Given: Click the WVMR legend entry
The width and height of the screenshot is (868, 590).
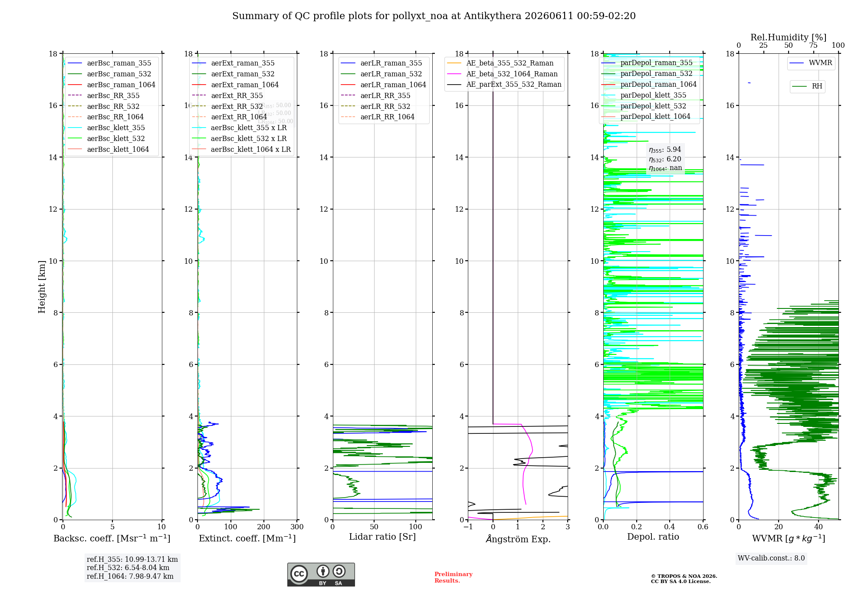Looking at the screenshot, I should (811, 63).
